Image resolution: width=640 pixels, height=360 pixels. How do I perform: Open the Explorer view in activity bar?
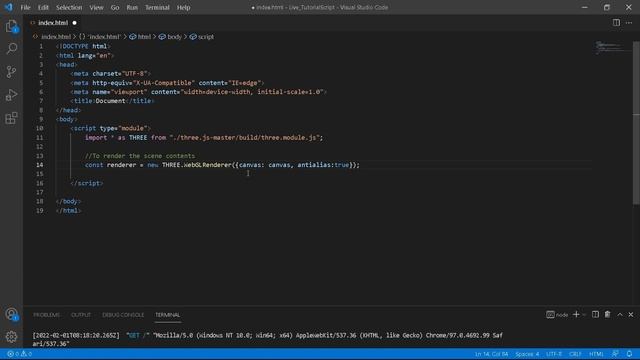point(11,27)
